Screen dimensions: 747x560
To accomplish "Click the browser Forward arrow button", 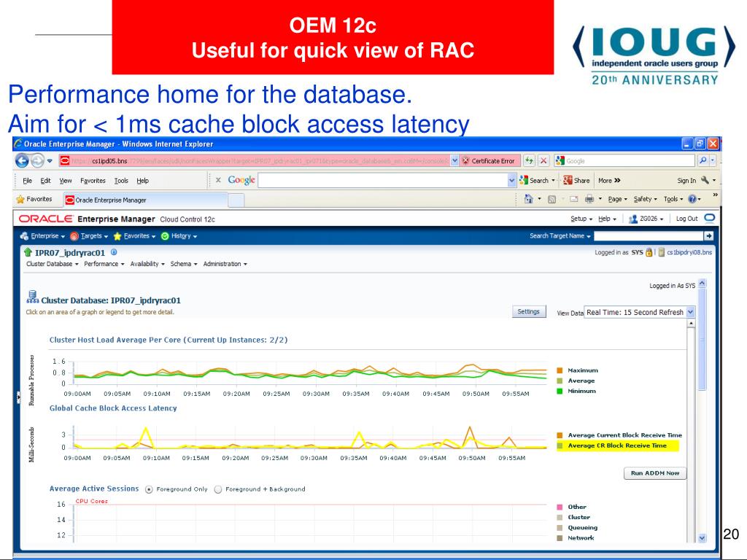I will [38, 160].
